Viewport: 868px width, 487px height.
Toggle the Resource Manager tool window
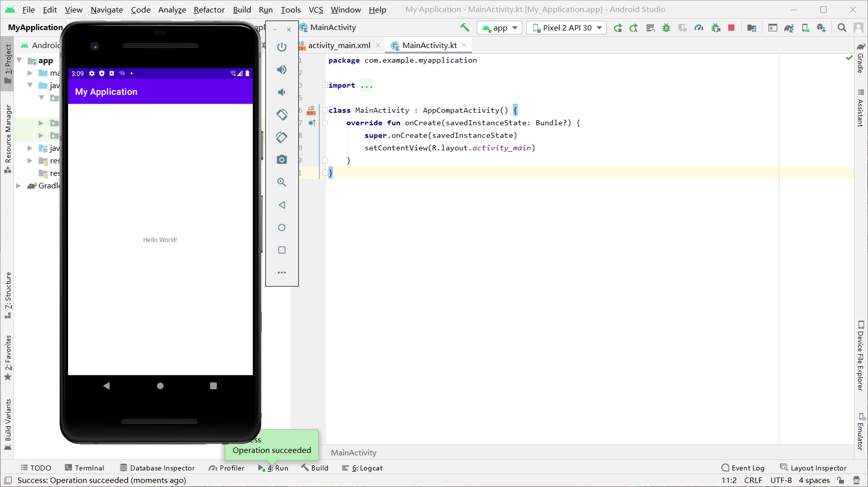(x=8, y=139)
